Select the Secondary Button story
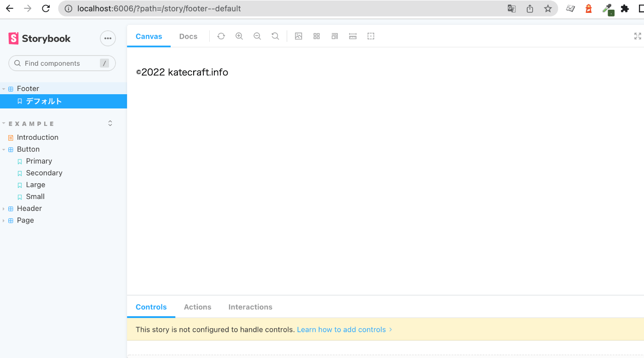The height and width of the screenshot is (358, 644). 44,173
